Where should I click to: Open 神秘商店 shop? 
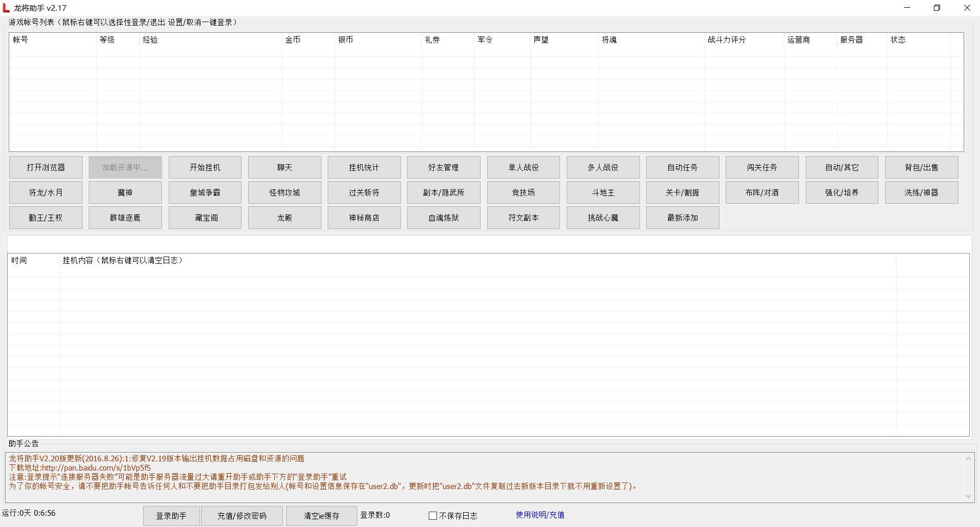coord(364,218)
